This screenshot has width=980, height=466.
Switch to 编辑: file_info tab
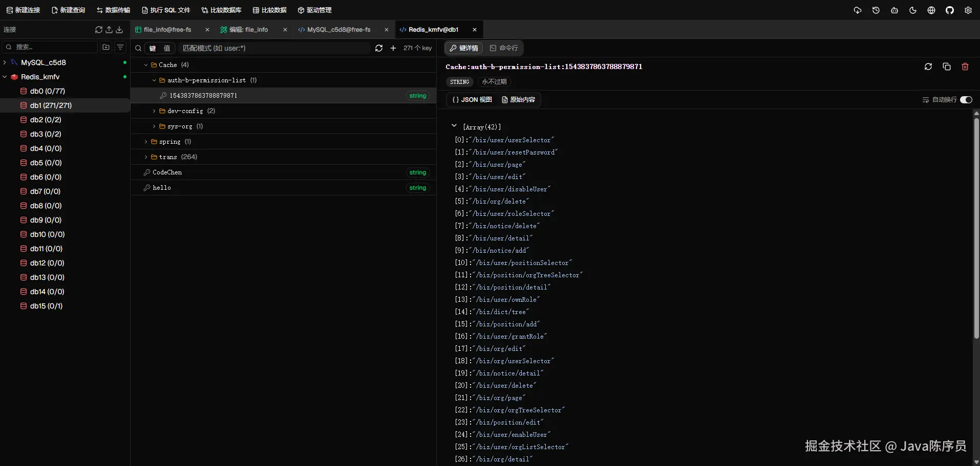248,30
